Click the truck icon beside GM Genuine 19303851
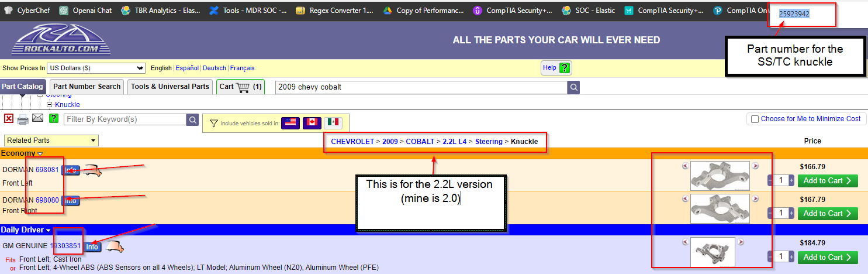 [x=114, y=246]
